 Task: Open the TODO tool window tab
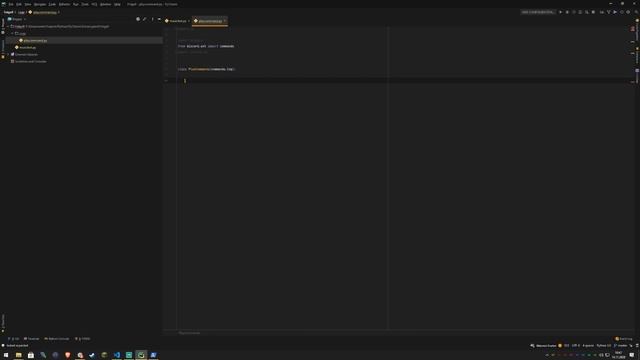pos(82,339)
